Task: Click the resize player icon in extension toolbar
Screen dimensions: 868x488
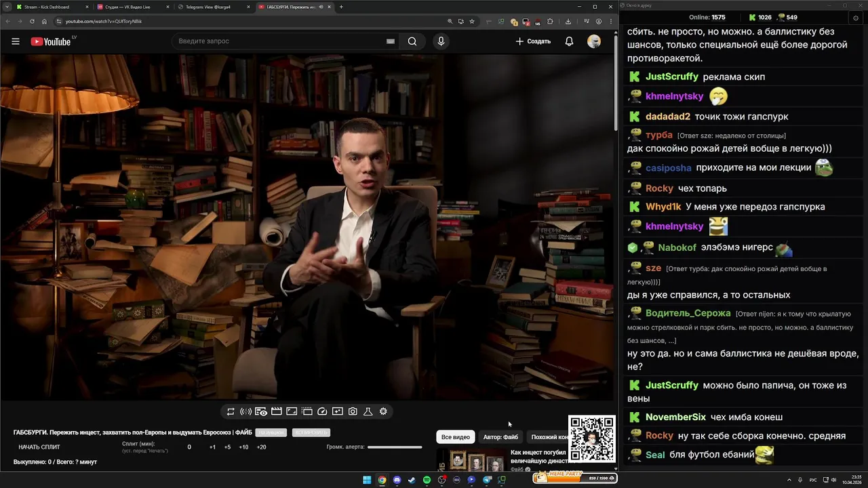Action: coord(292,411)
